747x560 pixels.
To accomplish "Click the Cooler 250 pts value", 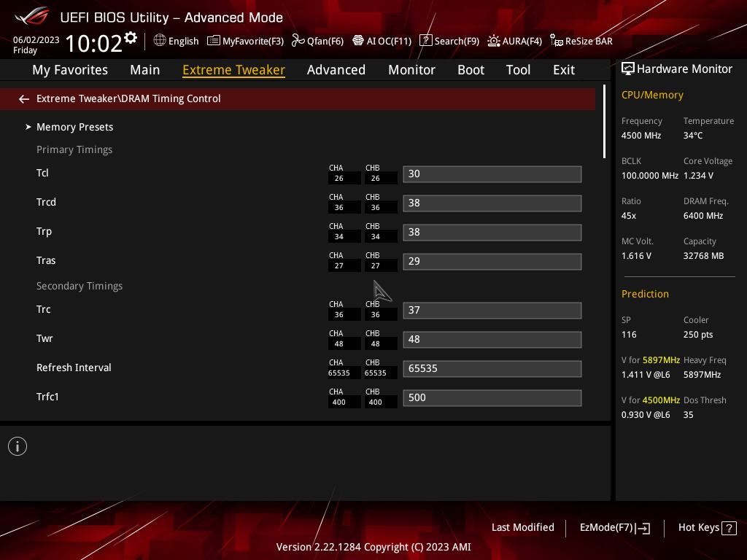I will point(698,334).
